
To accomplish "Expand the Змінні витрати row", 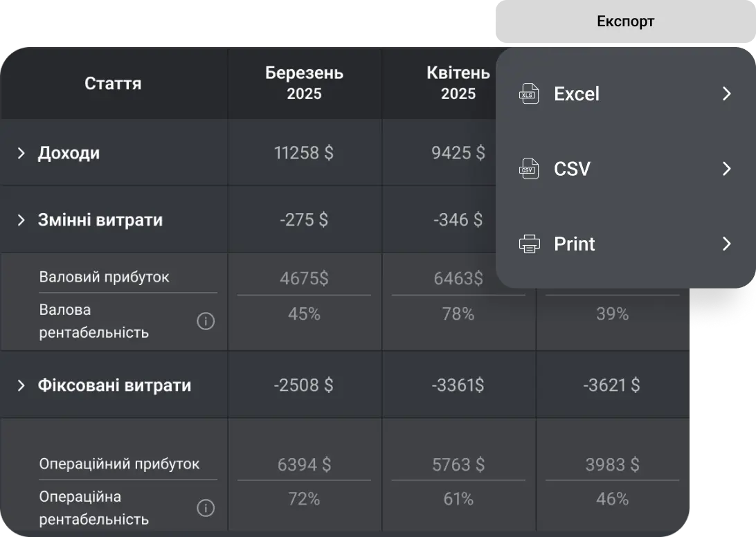I will click(x=19, y=219).
